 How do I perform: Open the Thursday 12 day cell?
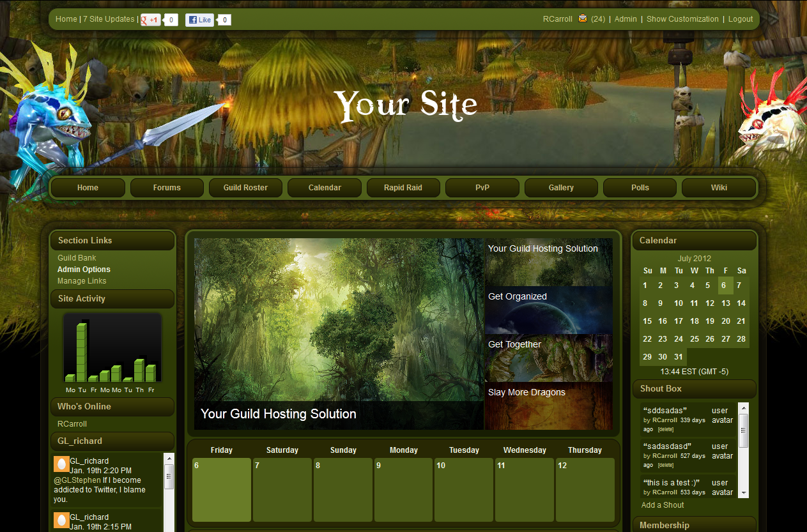coord(585,489)
